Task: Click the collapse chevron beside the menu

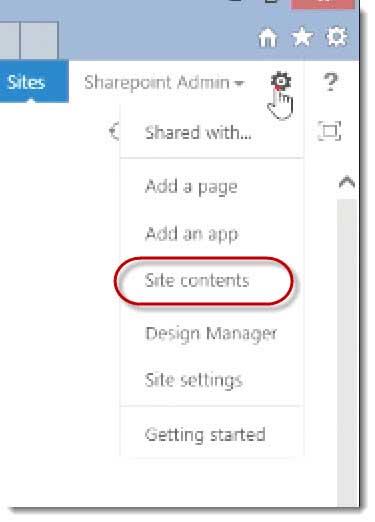Action: point(114,131)
